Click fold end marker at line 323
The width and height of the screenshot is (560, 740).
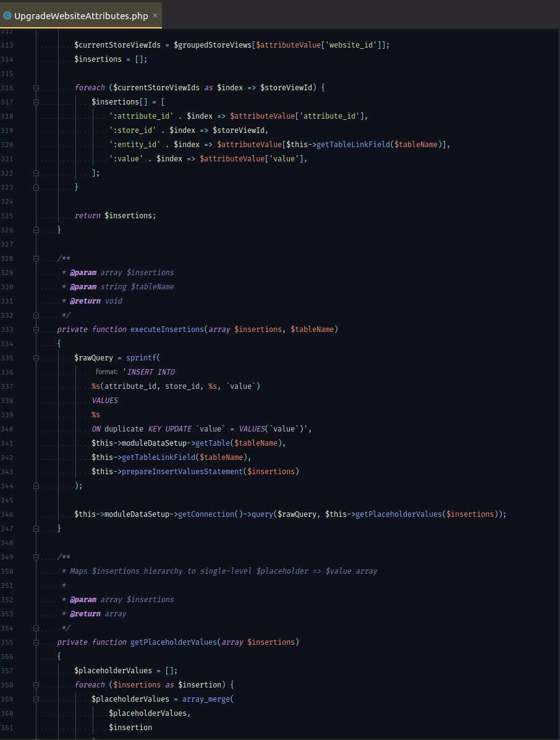click(x=36, y=187)
